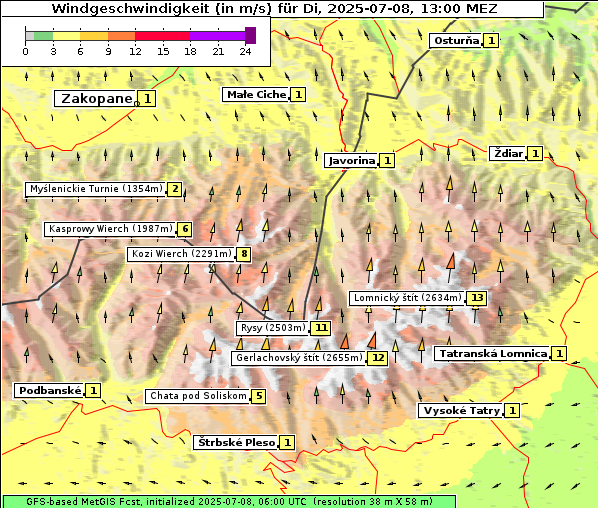Click the GFS-based MetGIS forecast footer
The height and width of the screenshot is (508, 598).
(229, 502)
